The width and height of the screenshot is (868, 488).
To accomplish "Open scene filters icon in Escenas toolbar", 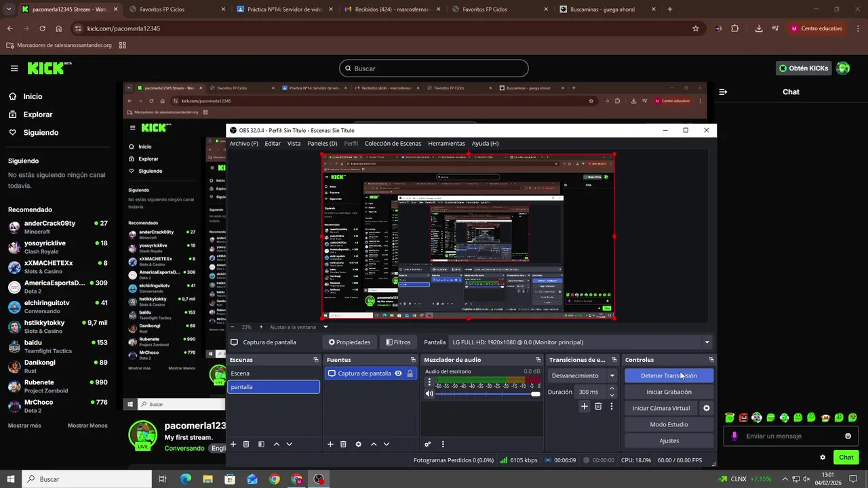I will 260,444.
